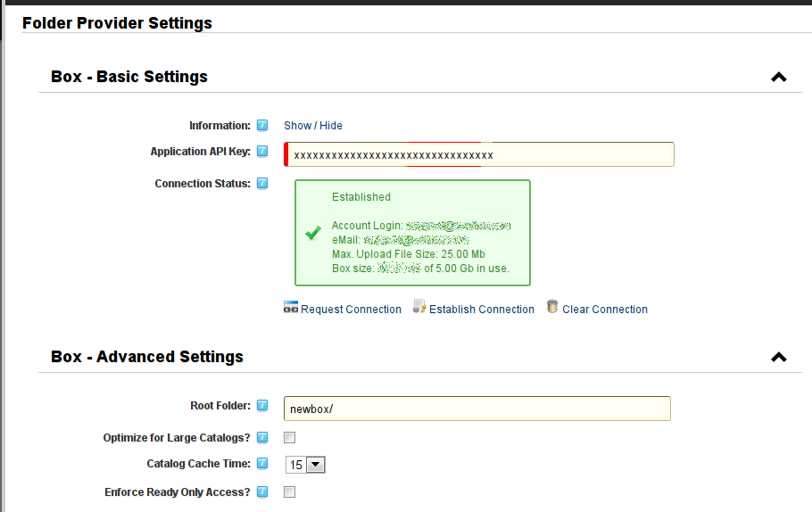Open help icon beside Connection Status
812x512 pixels.
(262, 183)
